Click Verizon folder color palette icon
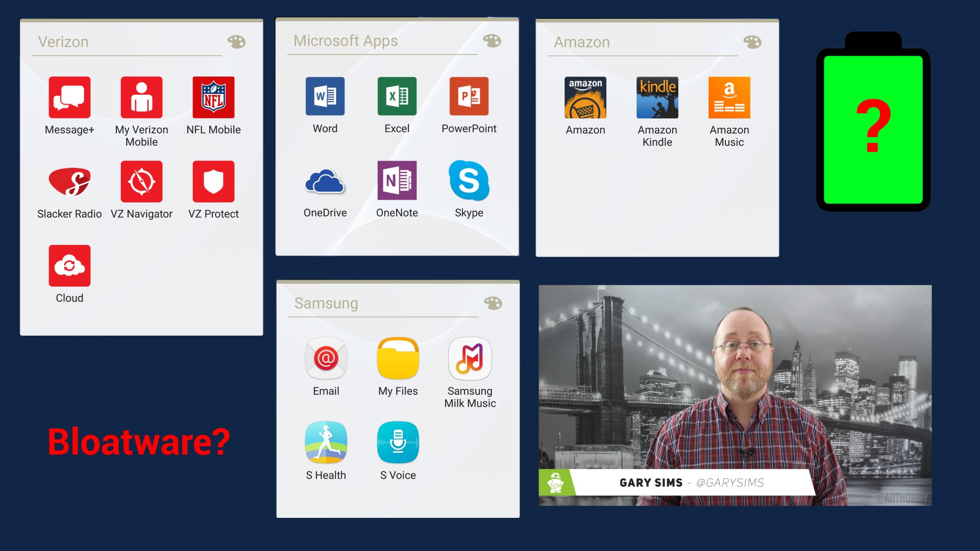The height and width of the screenshot is (551, 980). [236, 42]
